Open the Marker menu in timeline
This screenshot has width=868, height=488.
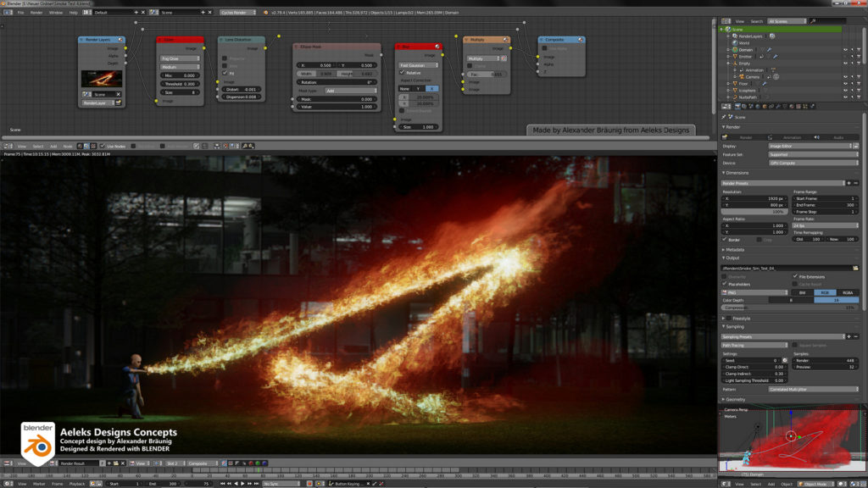coord(39,484)
